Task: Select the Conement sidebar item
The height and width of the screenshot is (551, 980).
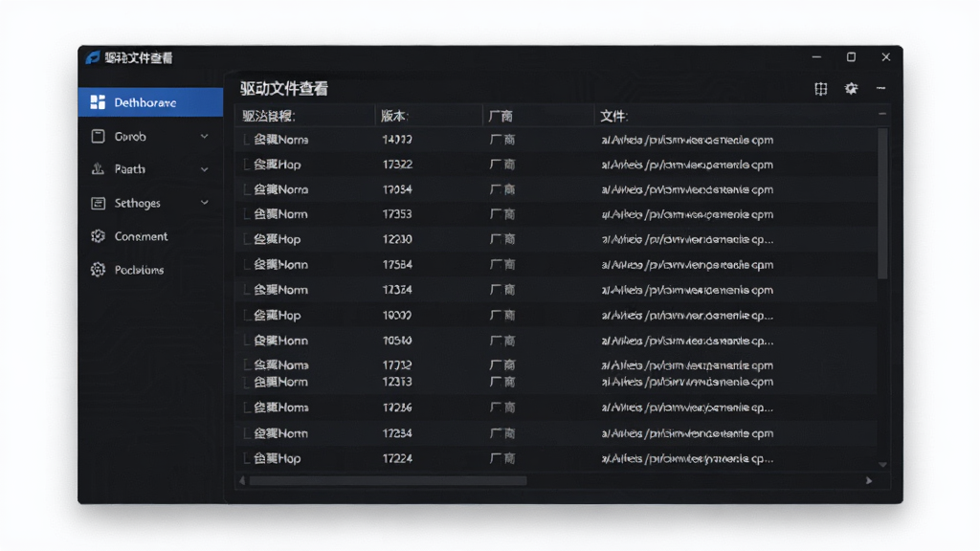Action: click(x=150, y=236)
